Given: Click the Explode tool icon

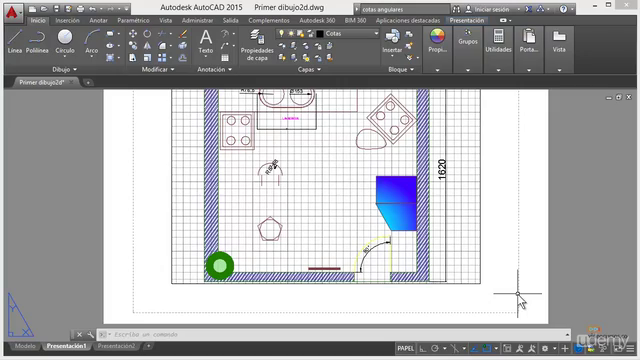Looking at the screenshot, I should pos(183,46).
